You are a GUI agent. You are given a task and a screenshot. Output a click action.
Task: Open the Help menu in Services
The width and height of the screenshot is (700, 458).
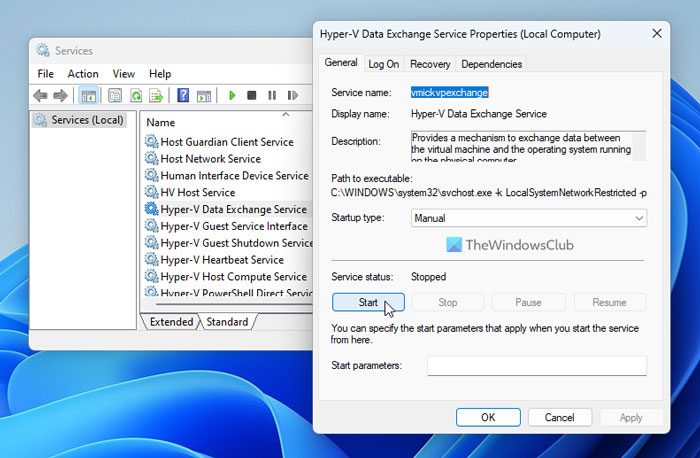tap(160, 74)
